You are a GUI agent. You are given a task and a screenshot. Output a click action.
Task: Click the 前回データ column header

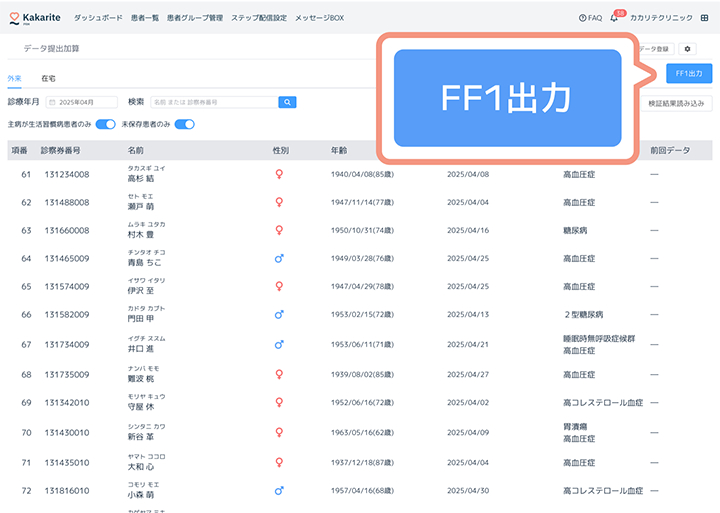(x=670, y=150)
